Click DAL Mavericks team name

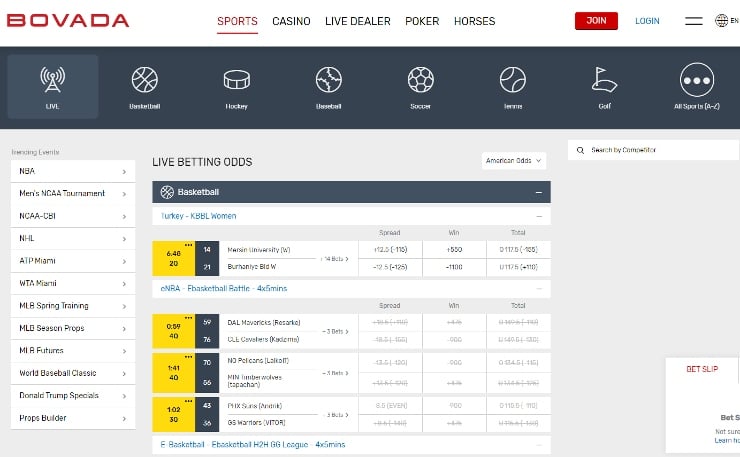264,322
